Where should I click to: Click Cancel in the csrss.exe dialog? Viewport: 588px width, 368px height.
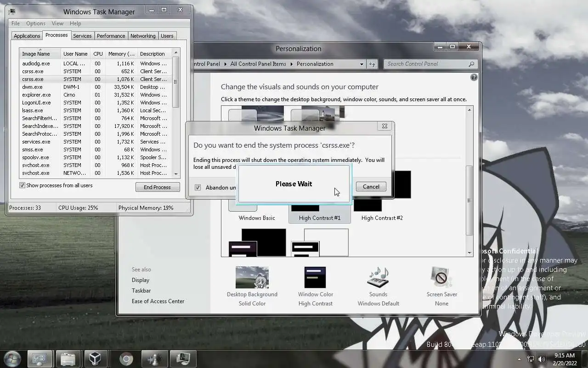point(371,187)
